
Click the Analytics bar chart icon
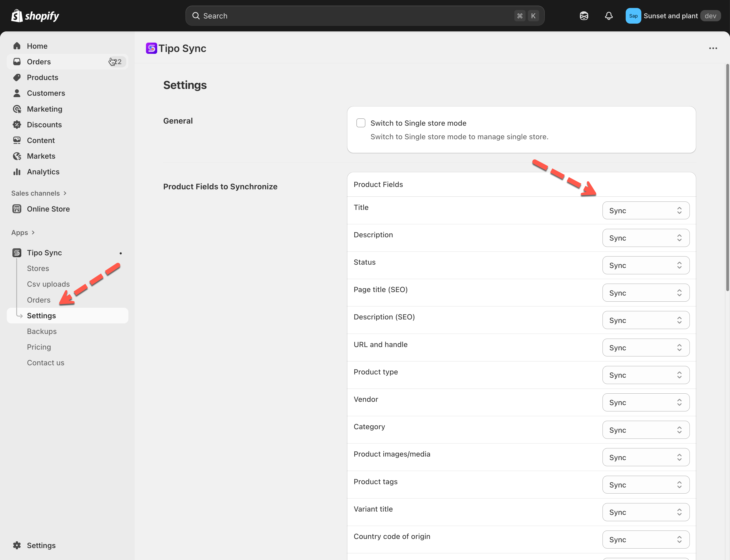17,172
